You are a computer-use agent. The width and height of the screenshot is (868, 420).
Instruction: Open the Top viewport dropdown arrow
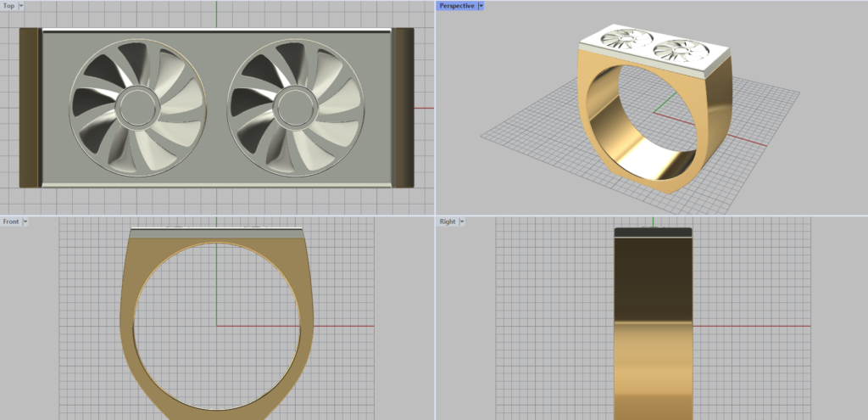[21, 5]
